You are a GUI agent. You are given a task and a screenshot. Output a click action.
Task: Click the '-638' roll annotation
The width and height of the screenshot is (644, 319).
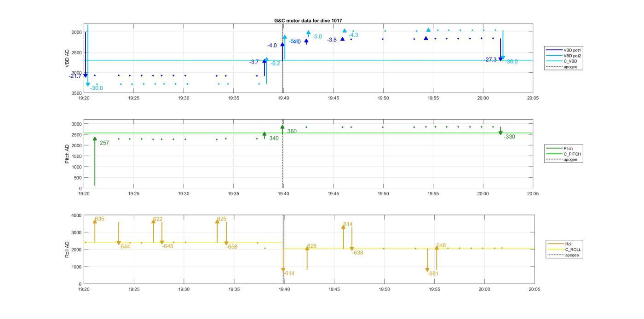point(357,253)
